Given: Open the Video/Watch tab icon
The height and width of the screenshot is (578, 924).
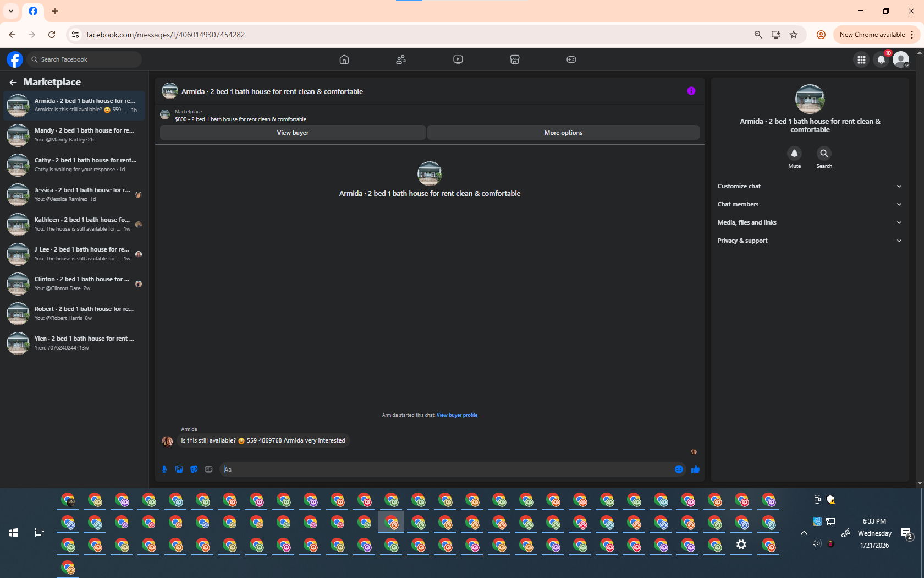Looking at the screenshot, I should click(458, 59).
